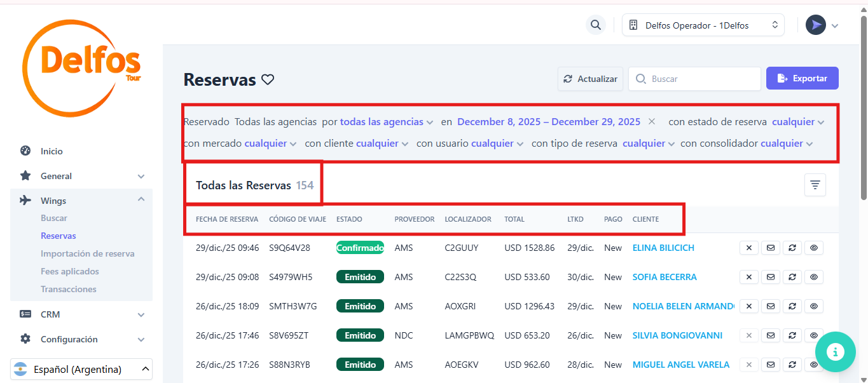Click the search magnifier icon in header
The height and width of the screenshot is (383, 868).
(x=595, y=25)
